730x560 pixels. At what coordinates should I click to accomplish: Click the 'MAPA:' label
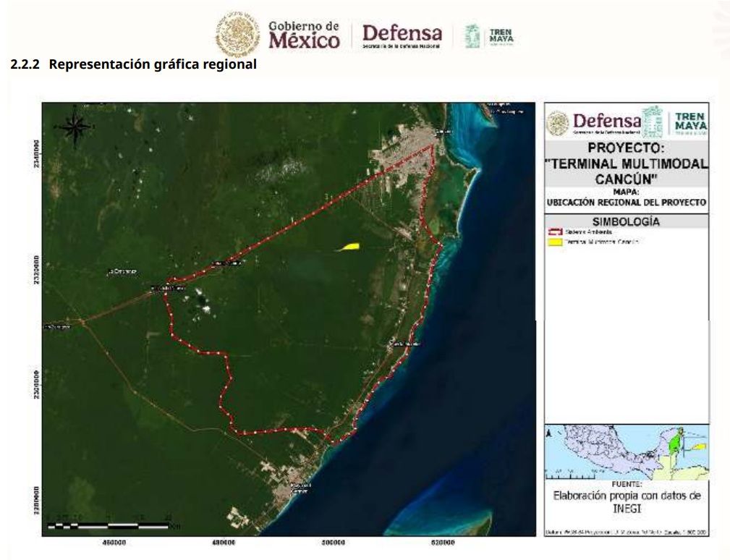(x=627, y=191)
